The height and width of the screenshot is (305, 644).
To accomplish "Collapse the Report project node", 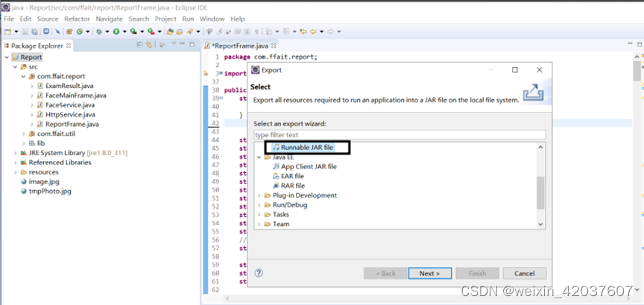I will 7,57.
